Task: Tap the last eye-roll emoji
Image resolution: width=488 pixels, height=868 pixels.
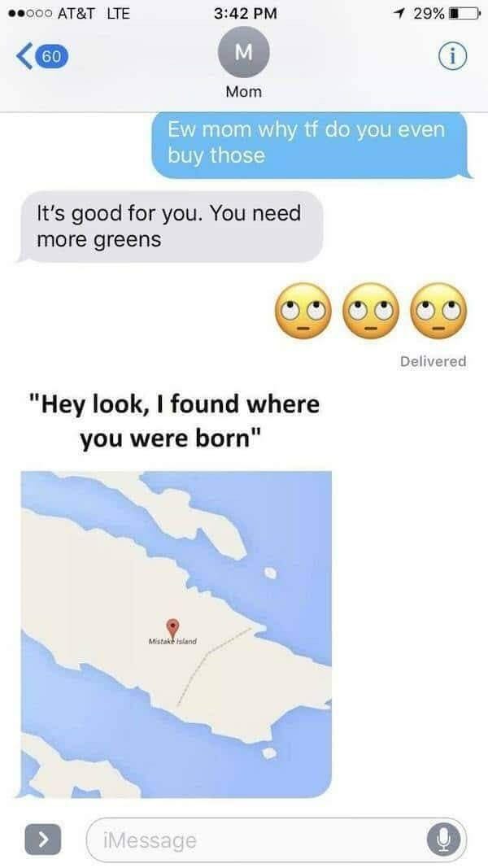Action: click(438, 311)
